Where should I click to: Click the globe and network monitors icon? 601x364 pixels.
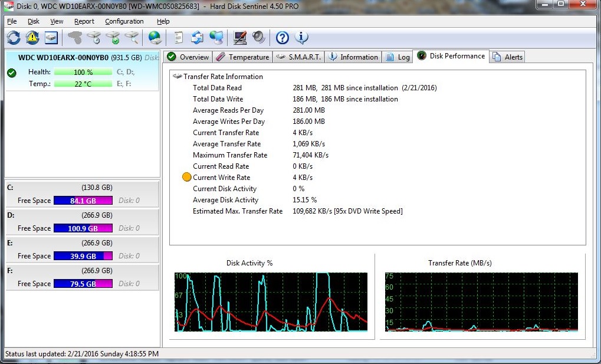point(216,38)
